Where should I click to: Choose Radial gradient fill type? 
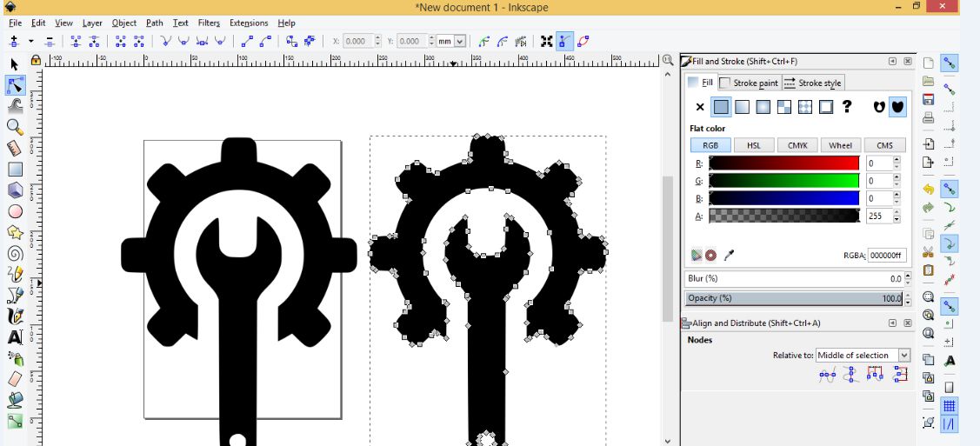[763, 107]
